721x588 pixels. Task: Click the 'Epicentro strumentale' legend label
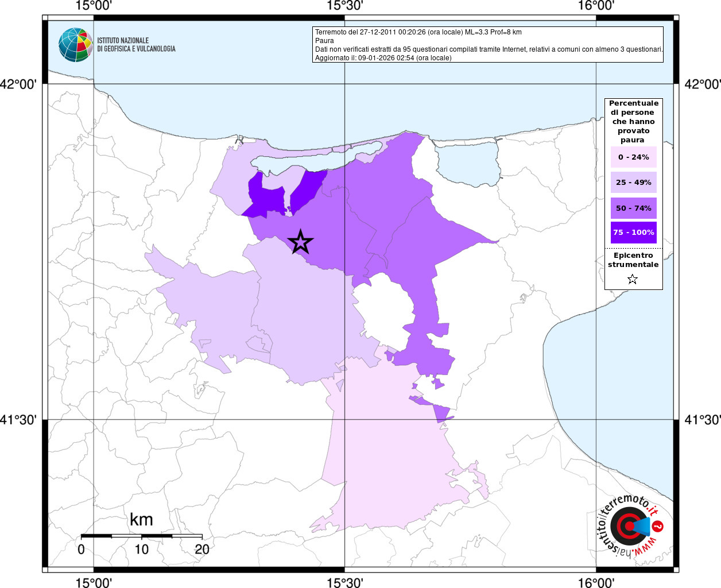(x=633, y=260)
